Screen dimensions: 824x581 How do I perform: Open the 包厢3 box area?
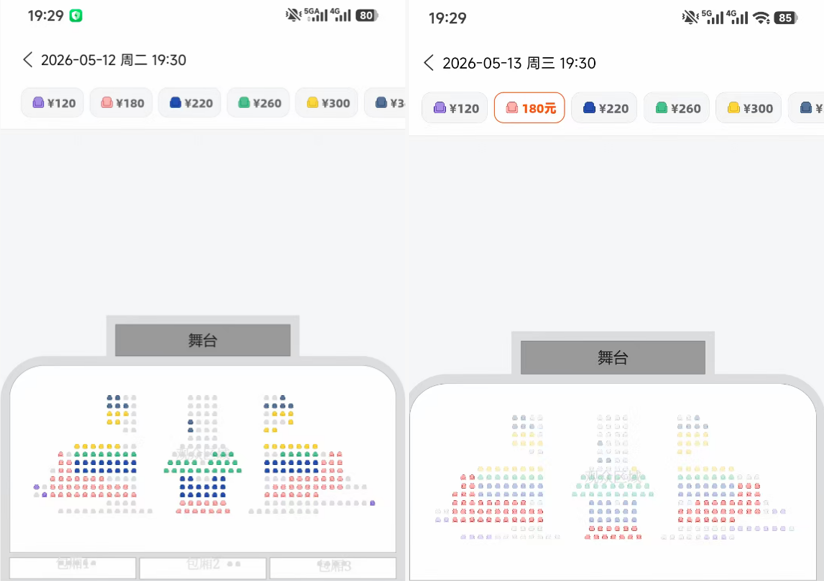[333, 567]
